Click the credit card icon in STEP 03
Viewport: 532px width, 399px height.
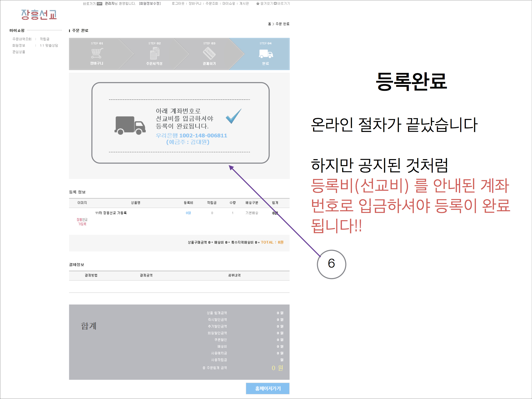coord(209,53)
